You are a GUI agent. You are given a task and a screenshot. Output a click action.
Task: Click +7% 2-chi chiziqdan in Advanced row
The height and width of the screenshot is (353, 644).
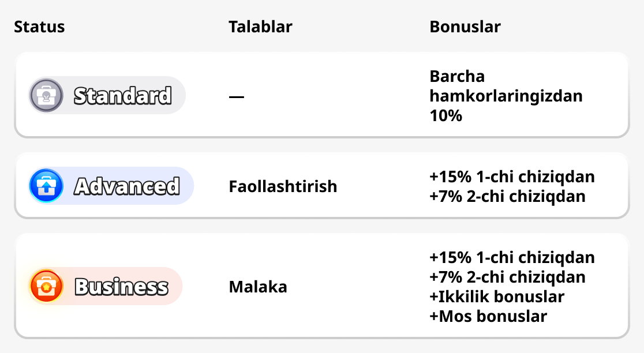tap(507, 196)
